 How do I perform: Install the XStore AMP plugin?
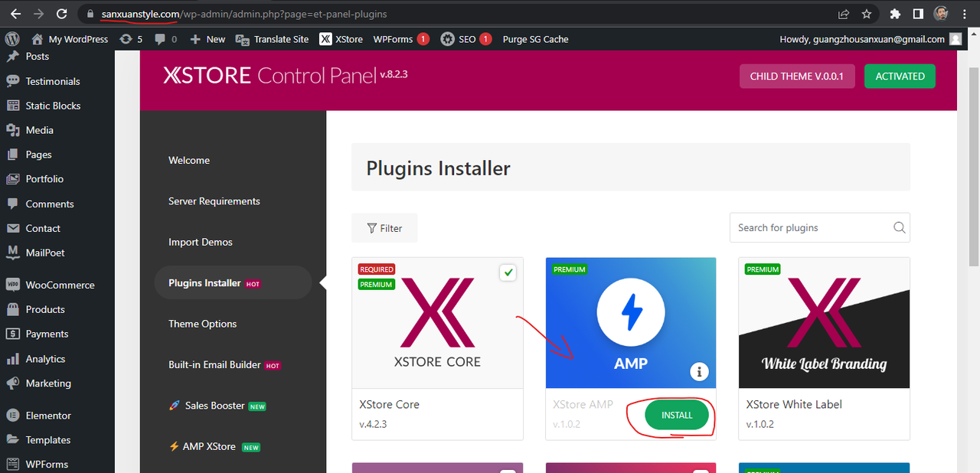coord(677,415)
